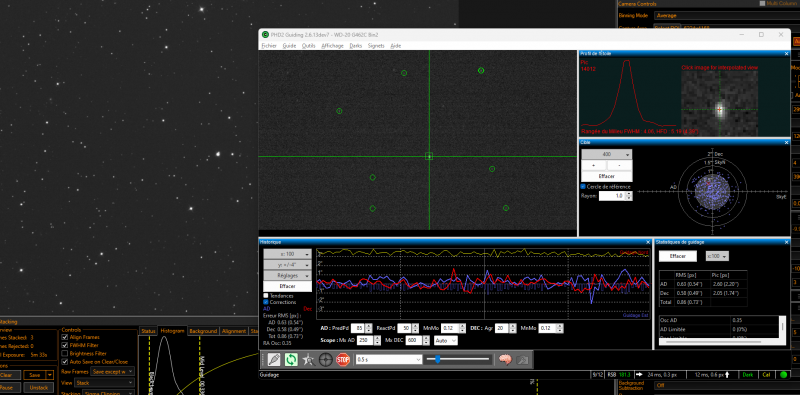Open the 400 zoom dropdown in Cible panel

pyautogui.click(x=607, y=154)
